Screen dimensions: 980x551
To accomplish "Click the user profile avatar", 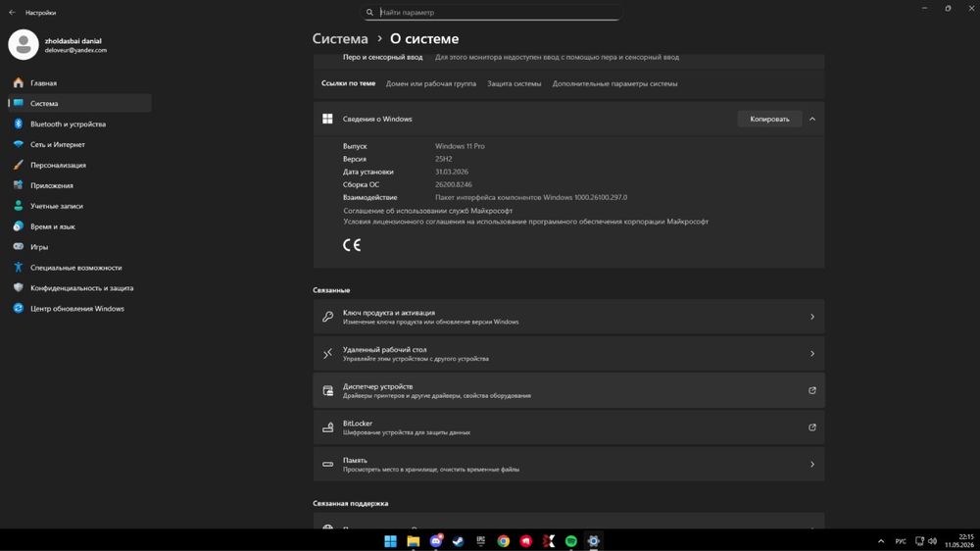I will pos(24,44).
